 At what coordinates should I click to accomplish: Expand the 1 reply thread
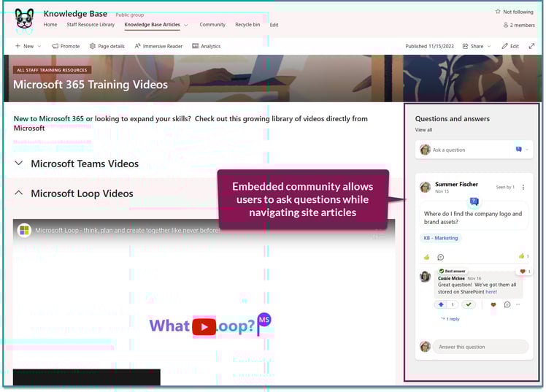450,319
